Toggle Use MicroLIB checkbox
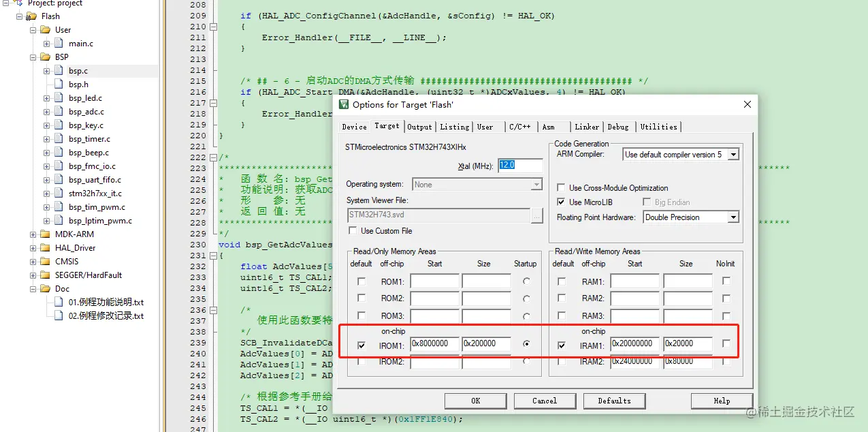Viewport: 868px width, 432px height. [561, 202]
